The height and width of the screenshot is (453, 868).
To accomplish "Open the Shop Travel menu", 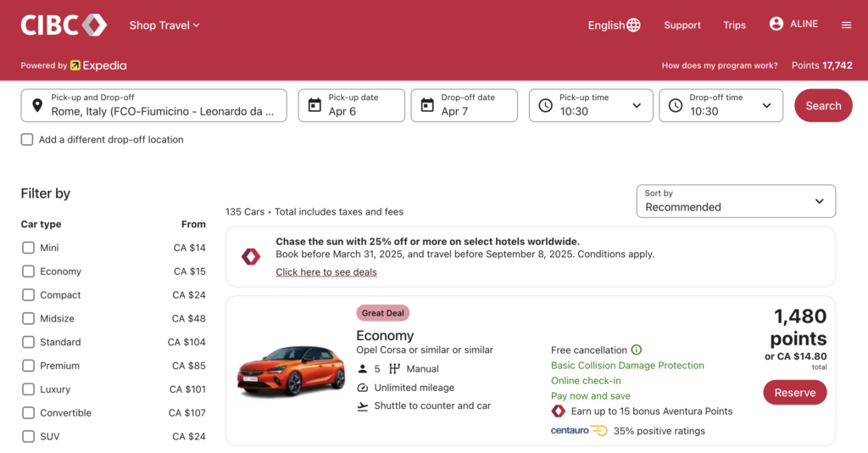I will [x=164, y=25].
